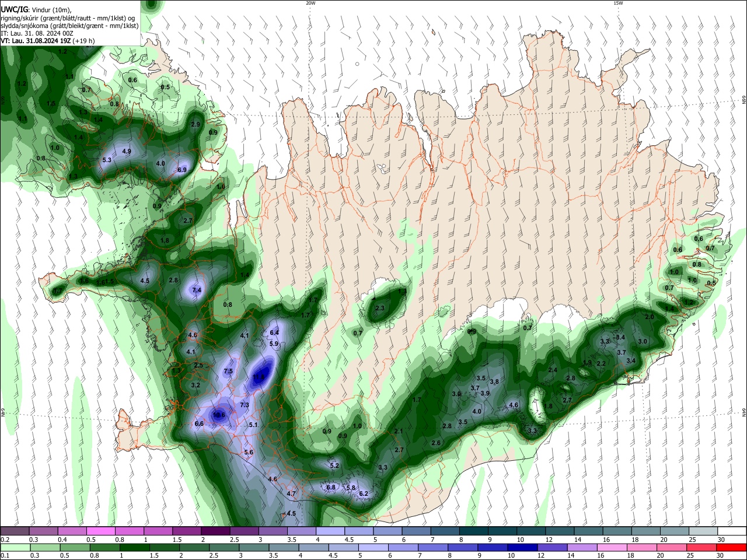Screen dimensions: 747x560
Task: Click the 6.8 precipitation value on the map
Action: click(x=331, y=487)
